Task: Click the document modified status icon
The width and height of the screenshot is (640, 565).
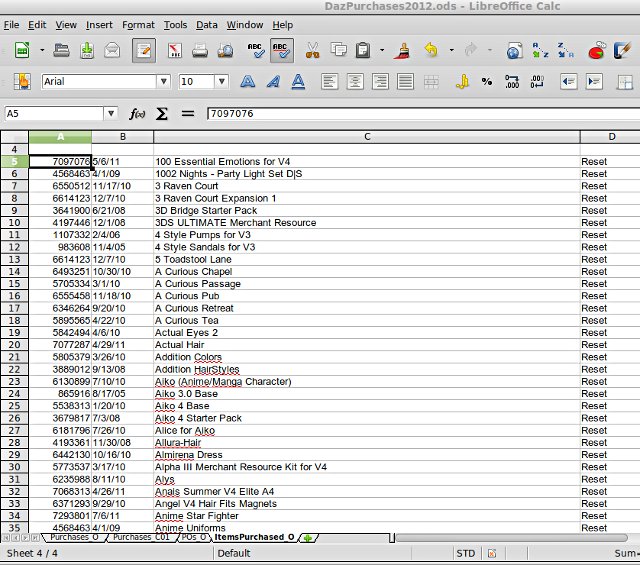Action: [492, 554]
